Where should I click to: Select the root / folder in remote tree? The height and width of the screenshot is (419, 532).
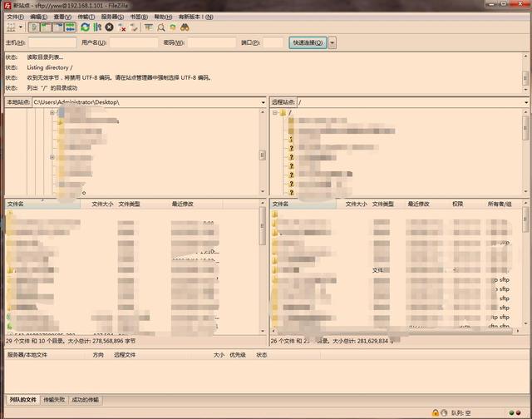pos(286,112)
